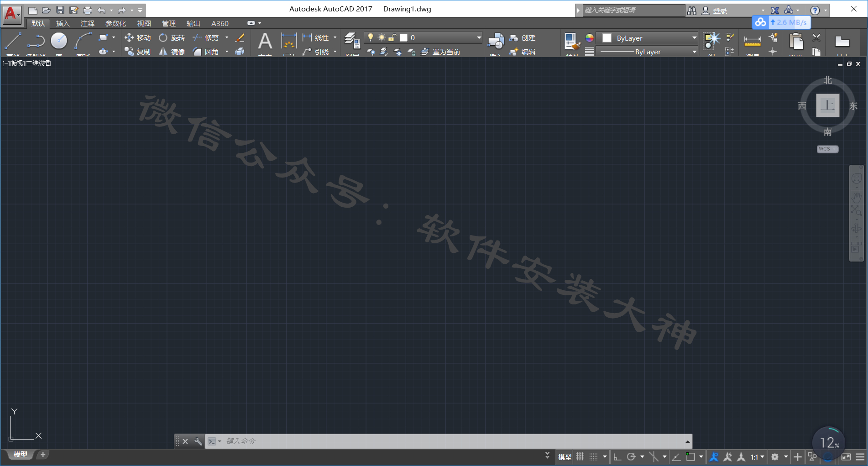Click the search keyword input field
The image size is (868, 466).
(634, 10)
